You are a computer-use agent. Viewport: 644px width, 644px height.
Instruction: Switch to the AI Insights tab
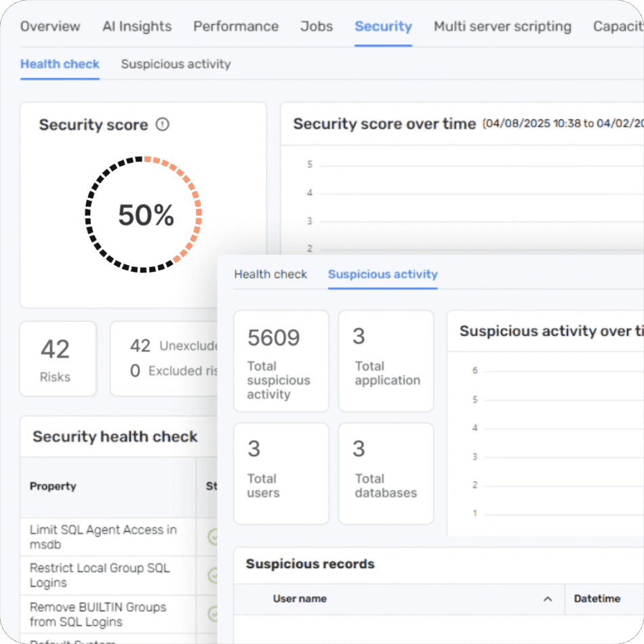pos(137,26)
